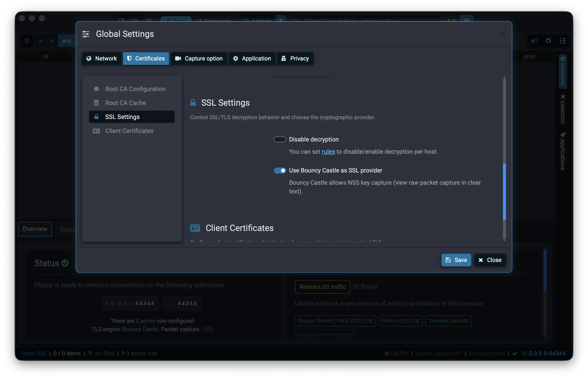Click 'packet capture off' status entry
The image size is (588, 379).
coord(438,353)
